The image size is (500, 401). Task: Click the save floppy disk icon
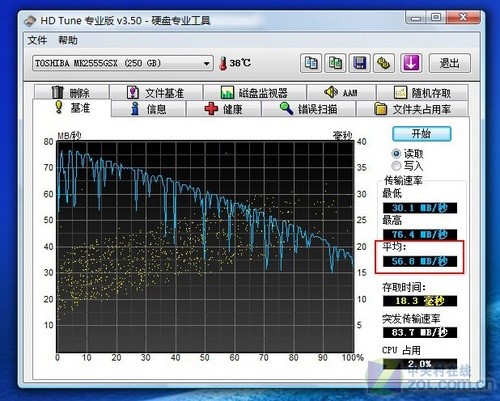click(360, 63)
